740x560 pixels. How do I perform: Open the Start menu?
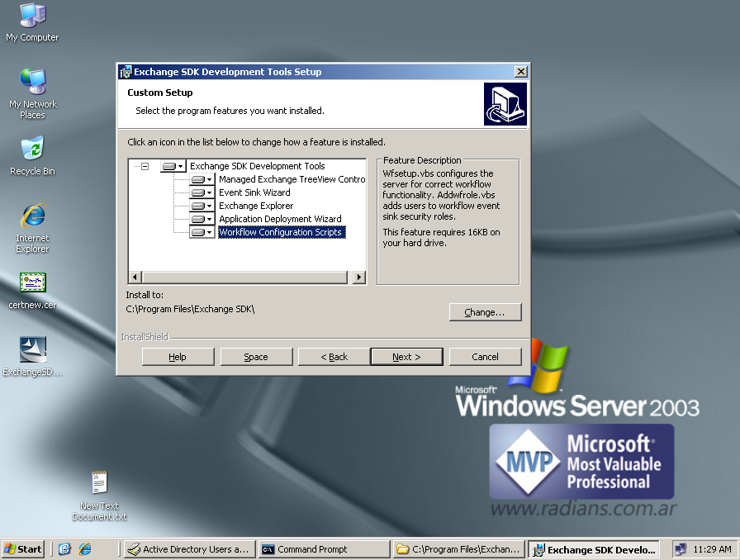(x=24, y=549)
